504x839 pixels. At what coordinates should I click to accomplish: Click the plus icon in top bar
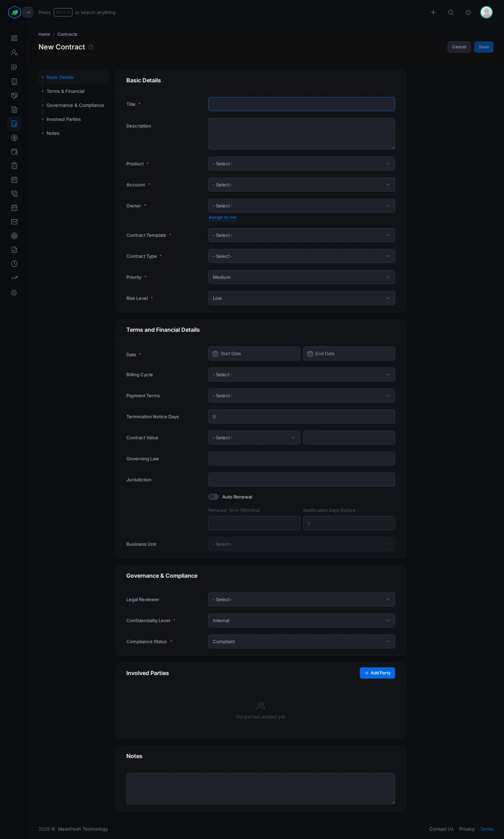pyautogui.click(x=433, y=12)
